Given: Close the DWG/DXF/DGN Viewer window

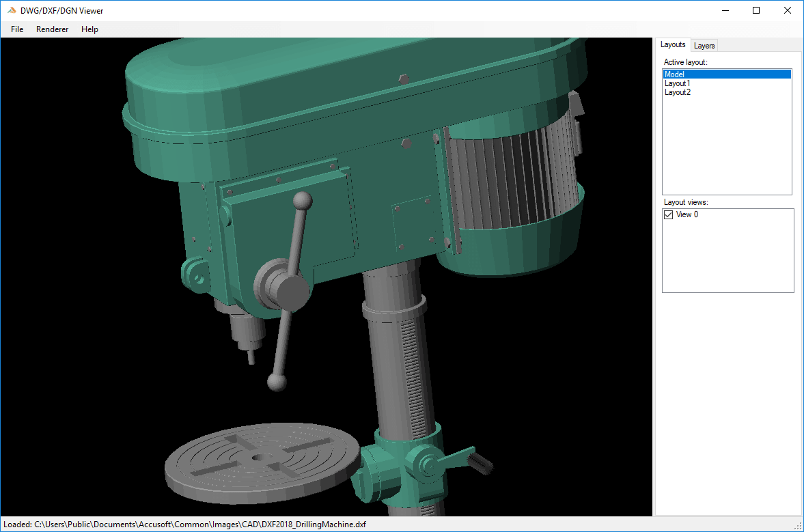Looking at the screenshot, I should click(787, 11).
